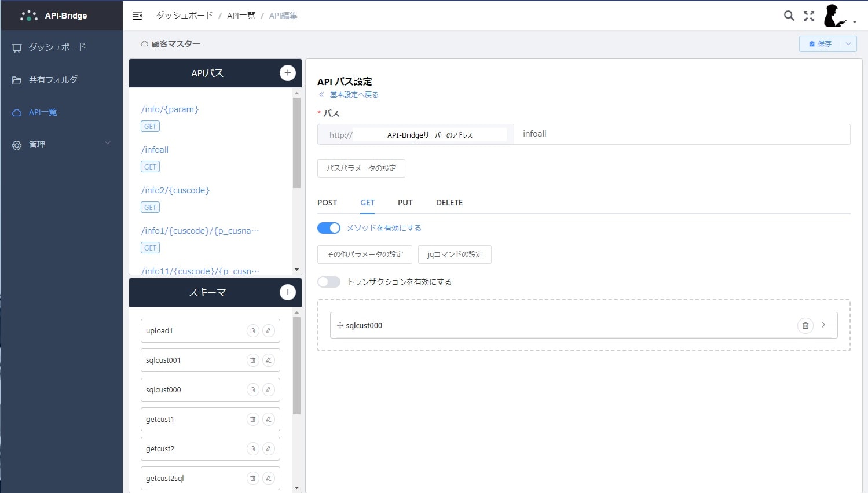Switch to the POST tab
868x493 pixels.
click(327, 203)
